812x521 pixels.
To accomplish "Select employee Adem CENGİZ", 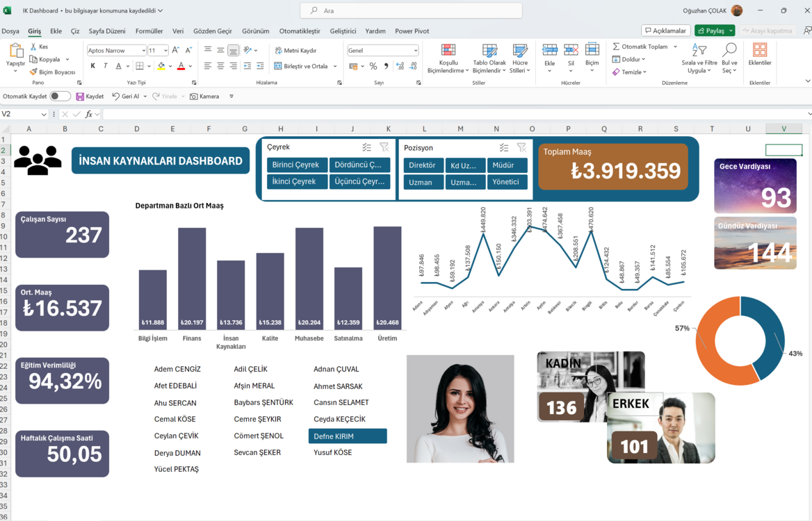I will tap(177, 369).
